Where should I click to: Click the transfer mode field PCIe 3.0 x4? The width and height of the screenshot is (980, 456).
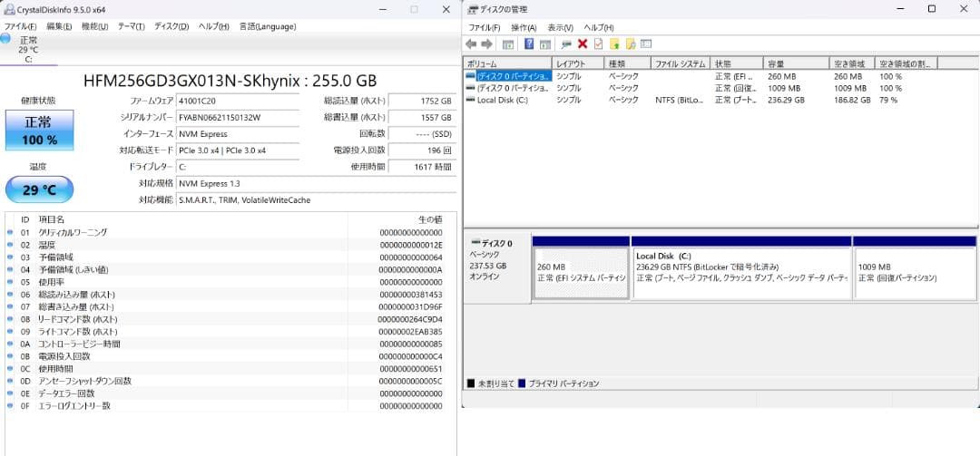(238, 150)
